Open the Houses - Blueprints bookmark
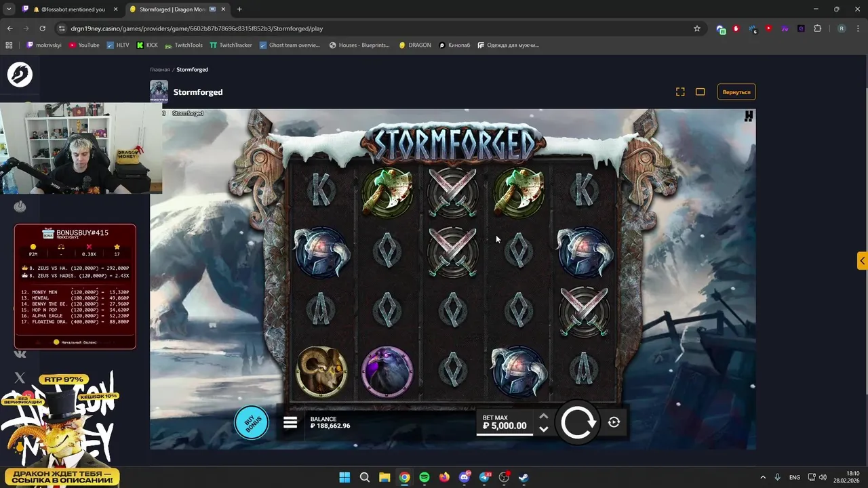The image size is (868, 488). pos(359,45)
